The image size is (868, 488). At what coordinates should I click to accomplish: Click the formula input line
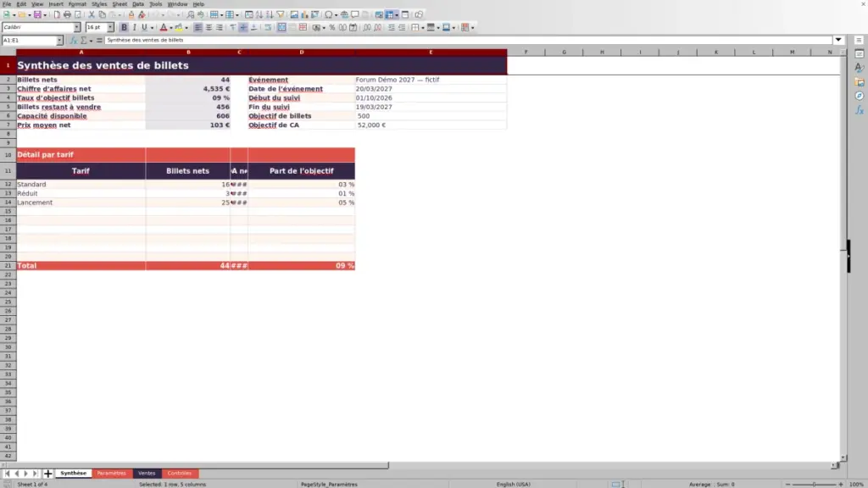[468, 41]
